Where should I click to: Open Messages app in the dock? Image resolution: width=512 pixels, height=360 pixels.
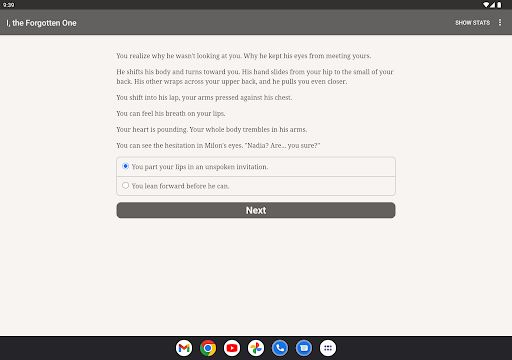(304, 348)
